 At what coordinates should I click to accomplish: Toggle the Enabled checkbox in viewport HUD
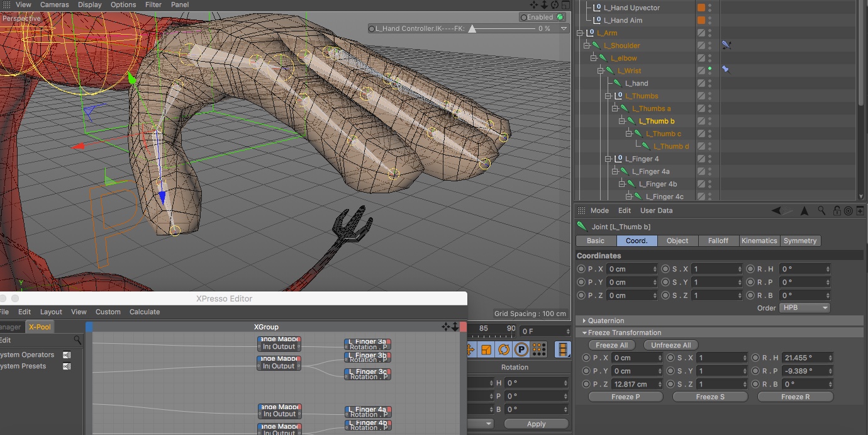tap(559, 18)
